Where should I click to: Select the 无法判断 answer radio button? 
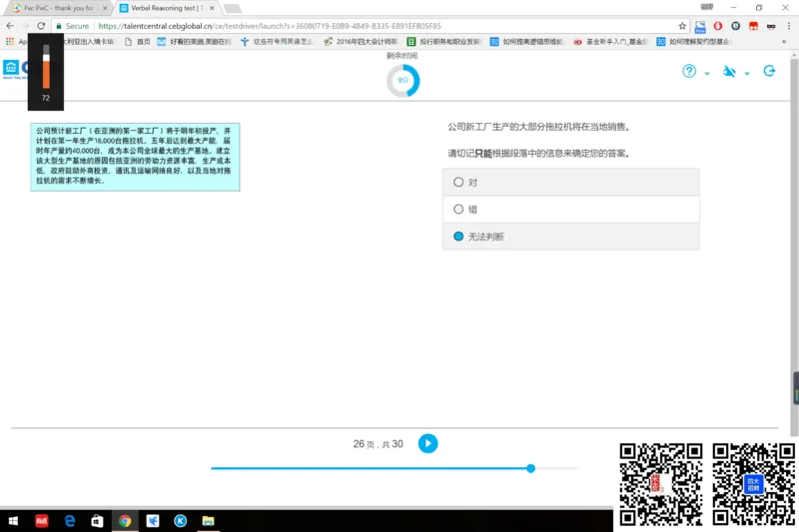(x=458, y=237)
